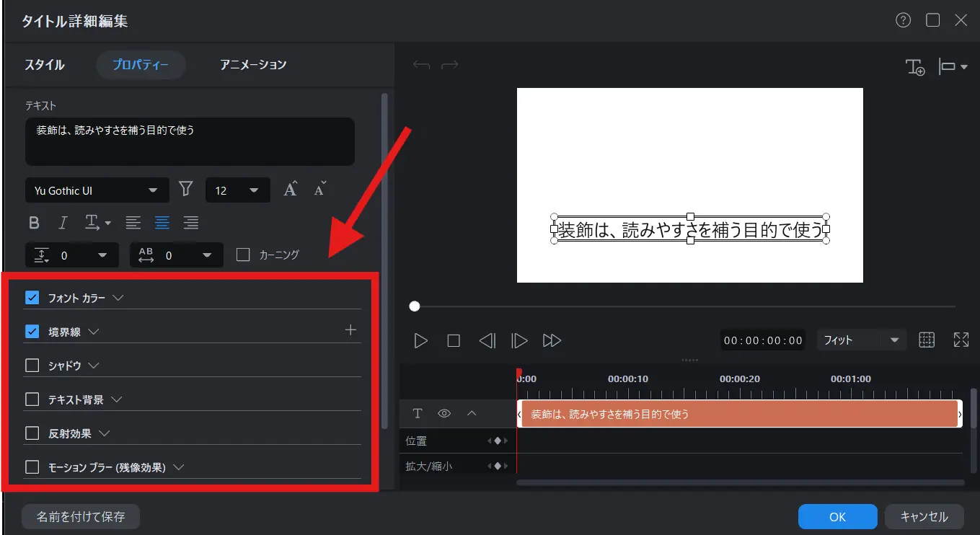Click the undo arrow above the preview
This screenshot has height=535, width=980.
pos(421,66)
